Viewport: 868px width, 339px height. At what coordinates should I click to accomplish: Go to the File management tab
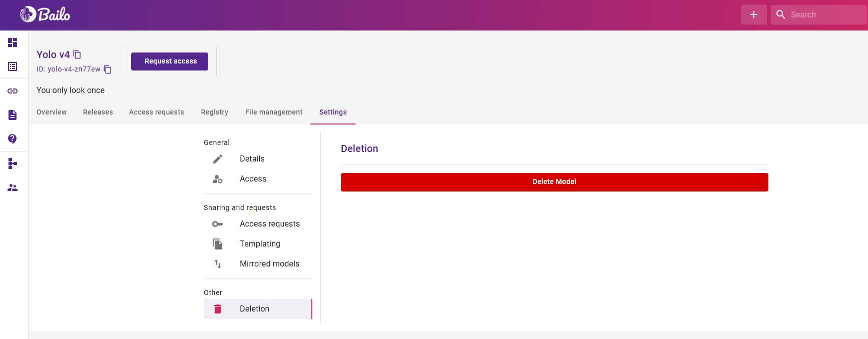click(x=274, y=112)
